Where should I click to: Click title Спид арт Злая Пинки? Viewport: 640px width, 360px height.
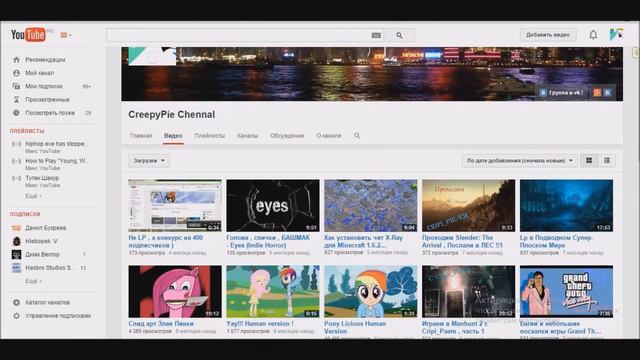pos(161,324)
